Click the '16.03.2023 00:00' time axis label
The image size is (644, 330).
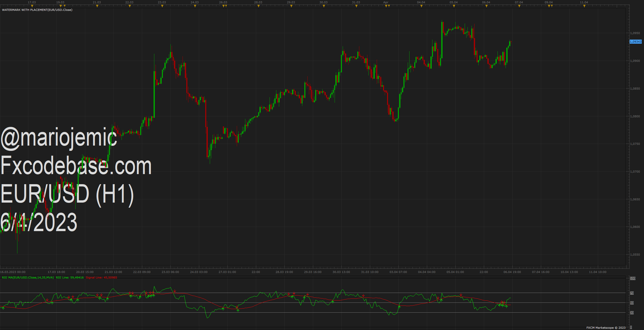click(13, 272)
